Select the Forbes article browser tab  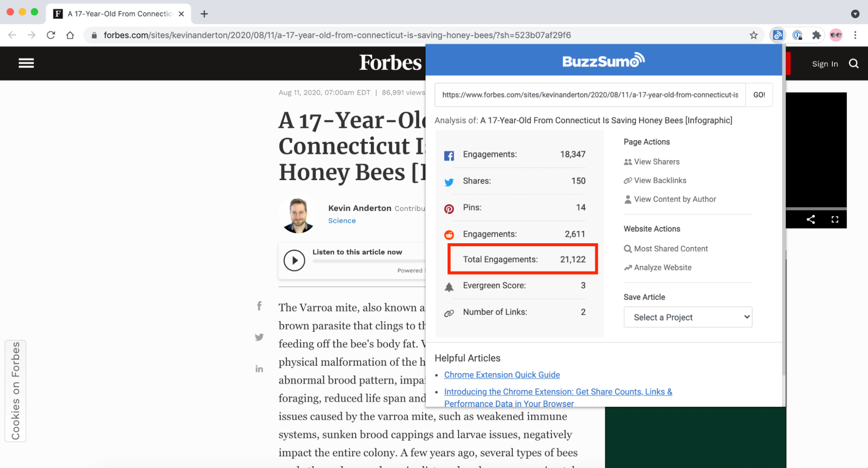pyautogui.click(x=118, y=14)
